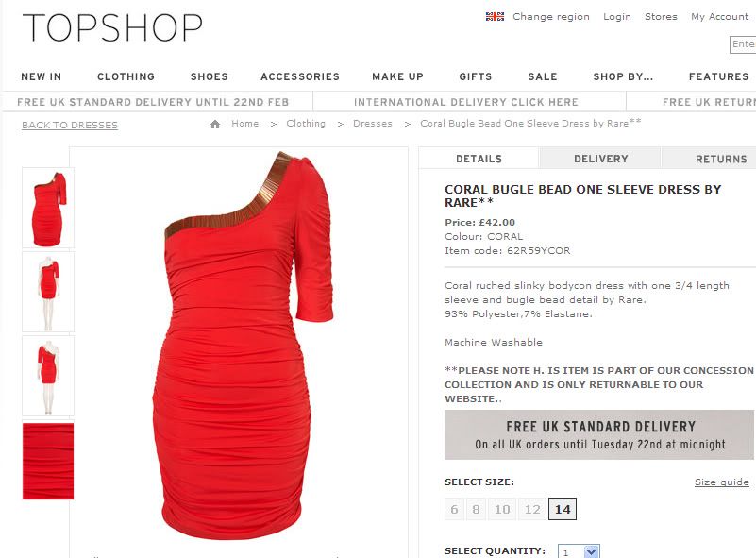This screenshot has height=558, width=756.
Task: Show first dress thumbnail image
Action: [48, 208]
